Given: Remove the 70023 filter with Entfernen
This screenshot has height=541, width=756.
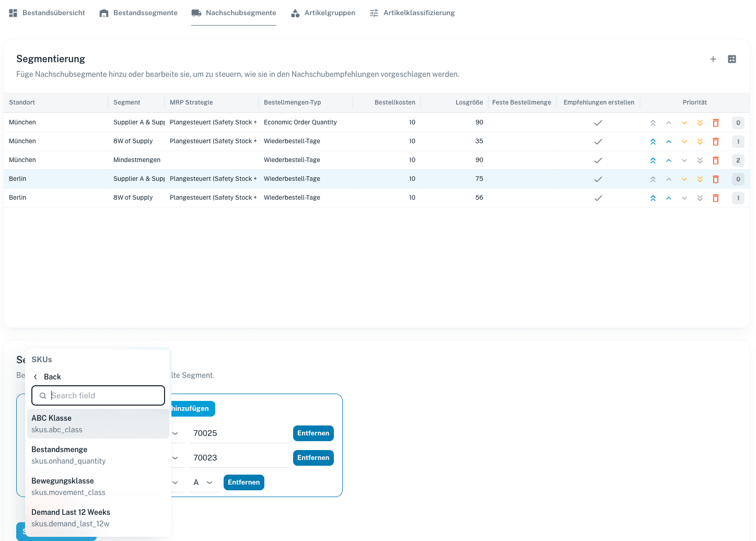Looking at the screenshot, I should [x=313, y=458].
